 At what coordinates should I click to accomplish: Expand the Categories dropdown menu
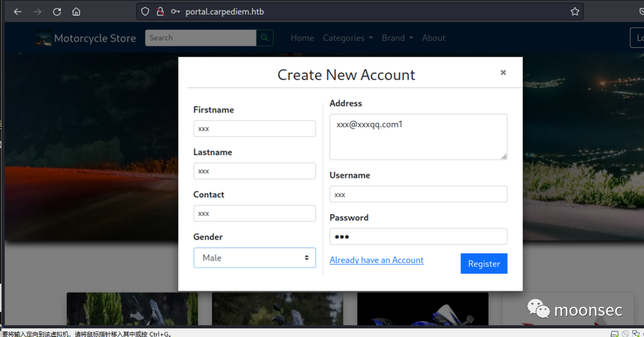click(348, 38)
